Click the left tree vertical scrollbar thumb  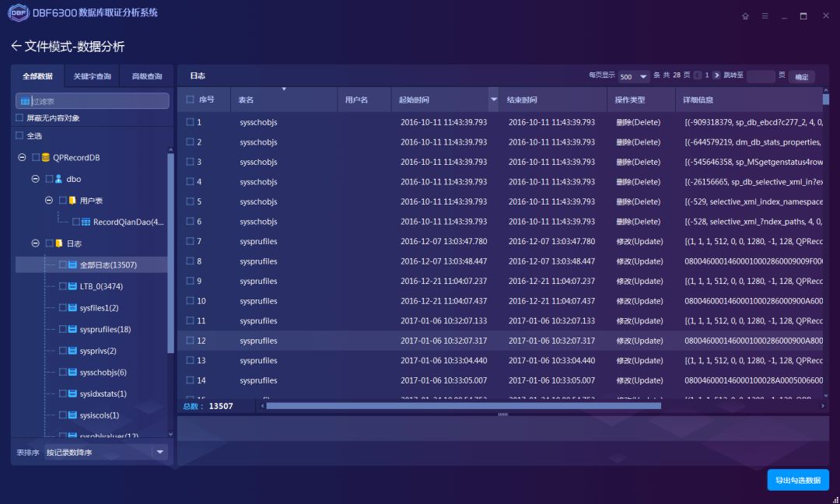point(171,253)
